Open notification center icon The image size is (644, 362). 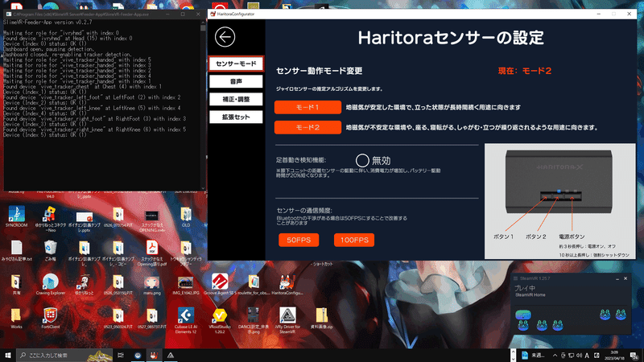click(x=634, y=355)
